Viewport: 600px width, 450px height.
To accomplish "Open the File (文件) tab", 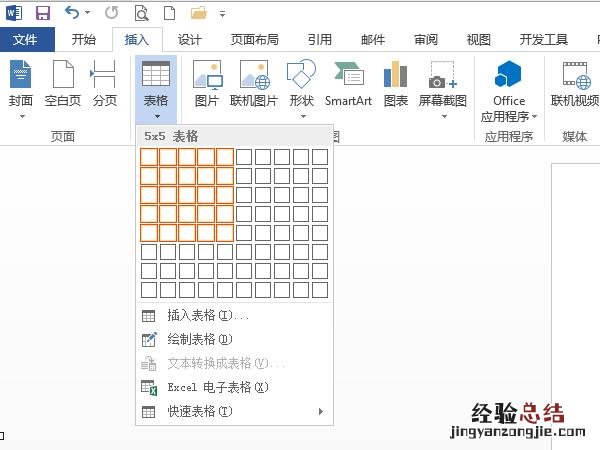I will [x=26, y=40].
